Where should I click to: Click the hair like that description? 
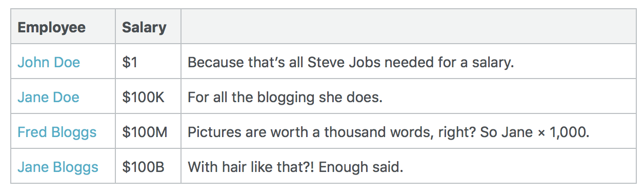(x=295, y=167)
